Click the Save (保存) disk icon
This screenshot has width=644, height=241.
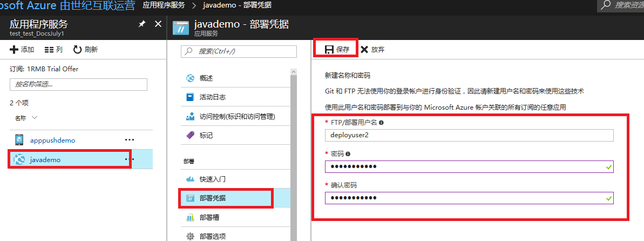329,50
